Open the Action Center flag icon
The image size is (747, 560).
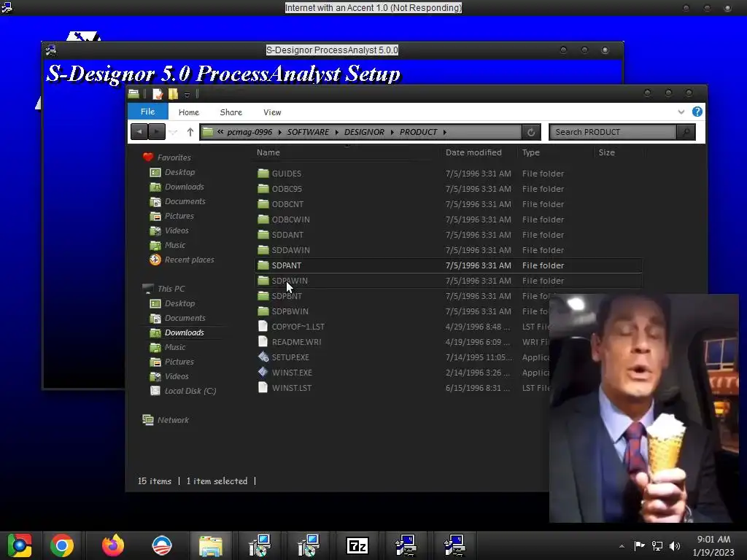tap(639, 545)
